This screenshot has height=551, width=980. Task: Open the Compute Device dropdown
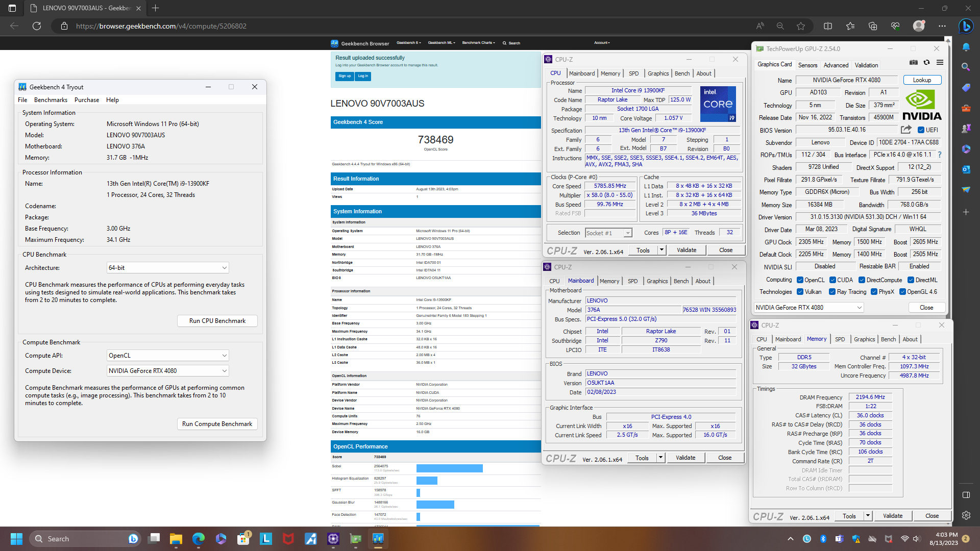167,371
